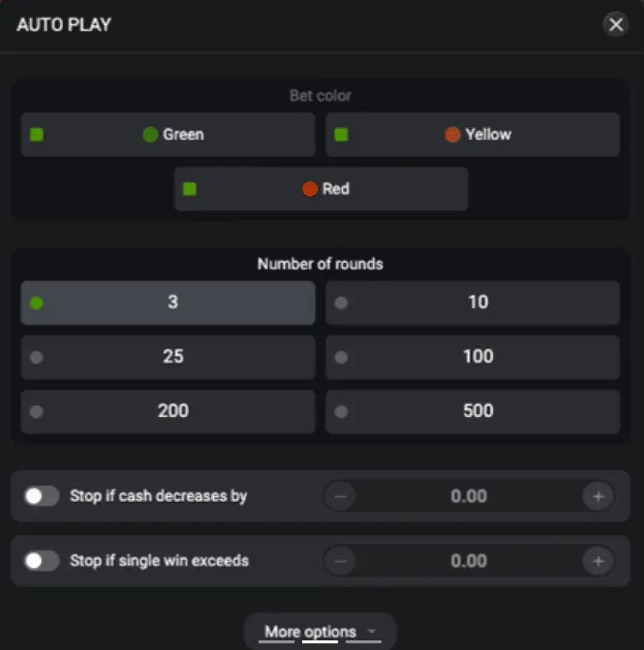Enable Stop if cash decreases by switch
Screen dimensions: 644x650
42,496
